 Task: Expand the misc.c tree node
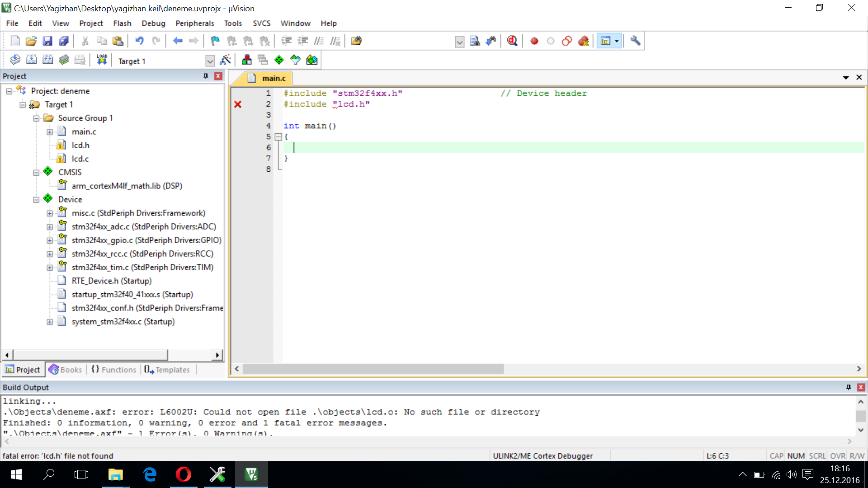pos(50,213)
